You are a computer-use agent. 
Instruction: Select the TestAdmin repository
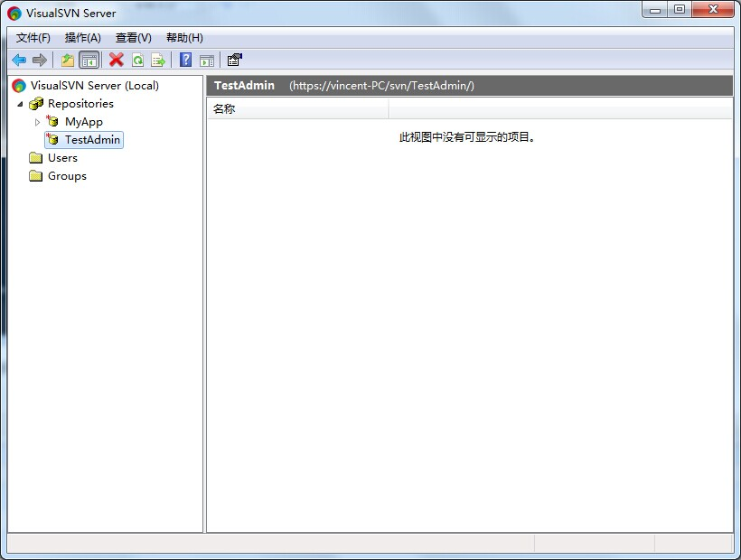click(x=90, y=140)
